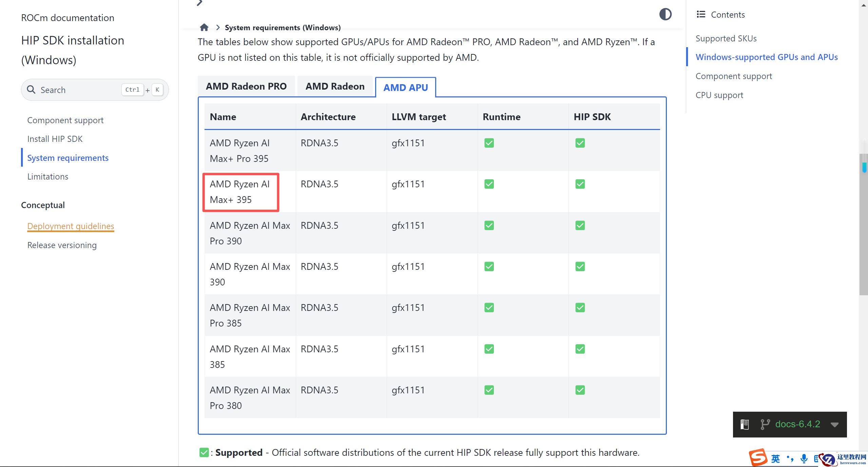Click HIP SDK checkmark for Ryzen AI Max Pro 380
The height and width of the screenshot is (467, 868).
coord(580,390)
